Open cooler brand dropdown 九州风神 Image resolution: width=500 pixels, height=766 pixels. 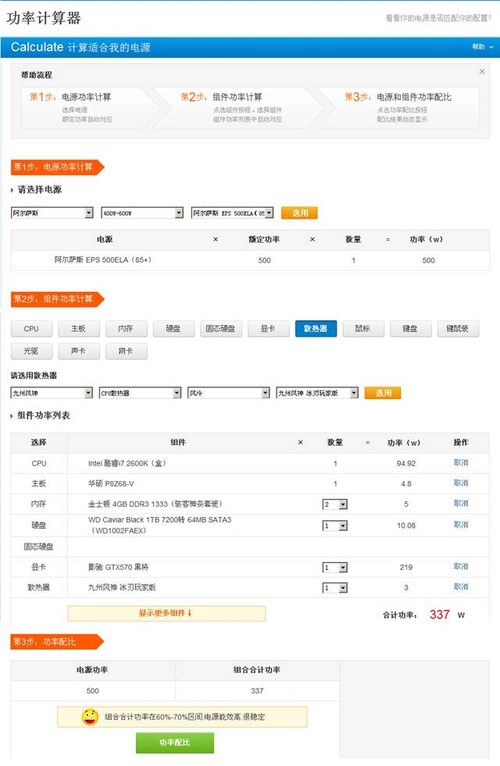[x=51, y=393]
